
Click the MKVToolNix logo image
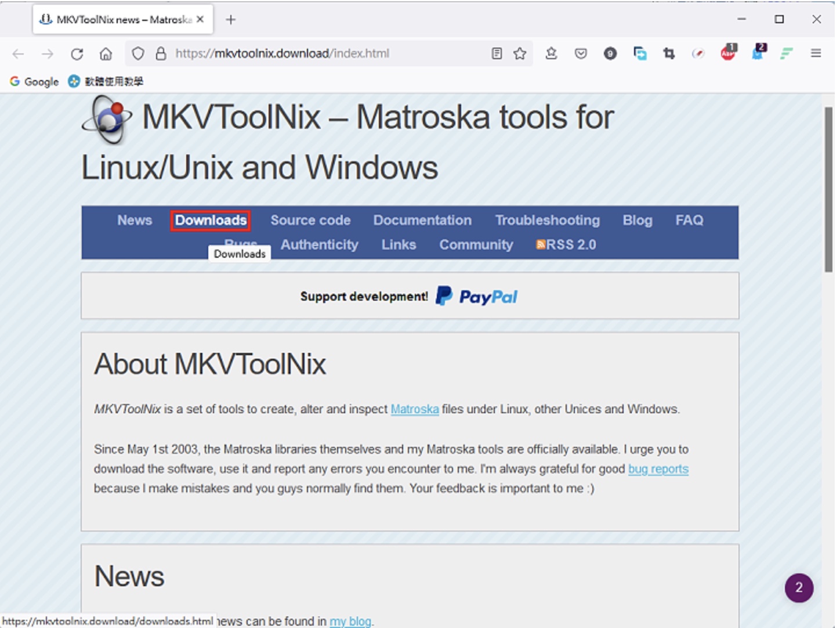108,120
